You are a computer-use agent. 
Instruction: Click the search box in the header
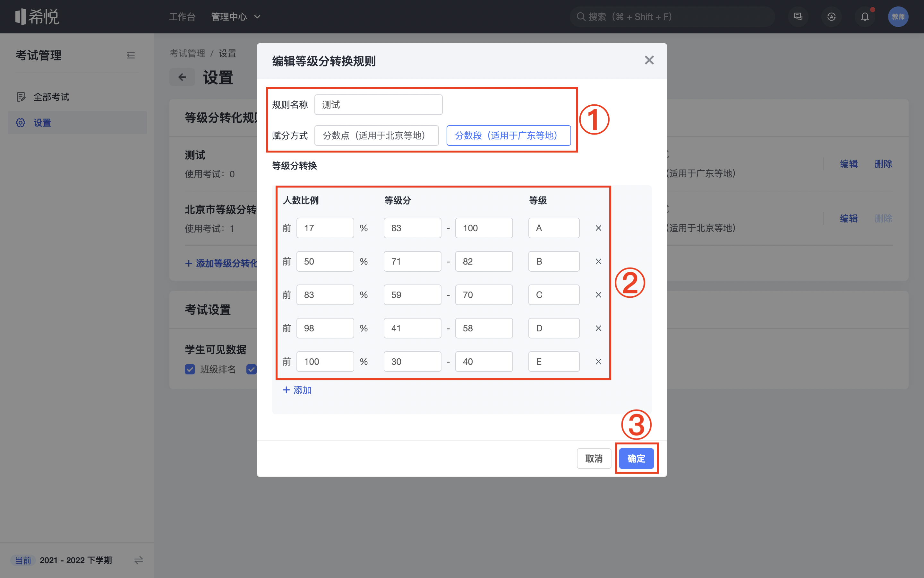tap(672, 16)
